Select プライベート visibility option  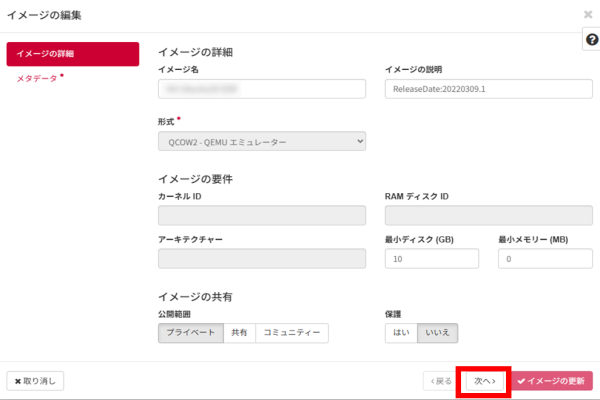(x=189, y=333)
